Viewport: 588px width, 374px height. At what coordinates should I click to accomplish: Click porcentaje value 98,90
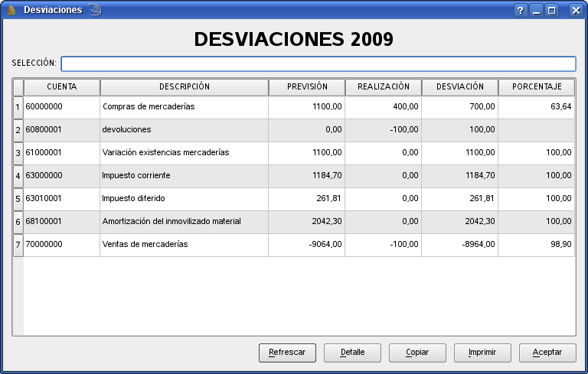[x=537, y=245]
